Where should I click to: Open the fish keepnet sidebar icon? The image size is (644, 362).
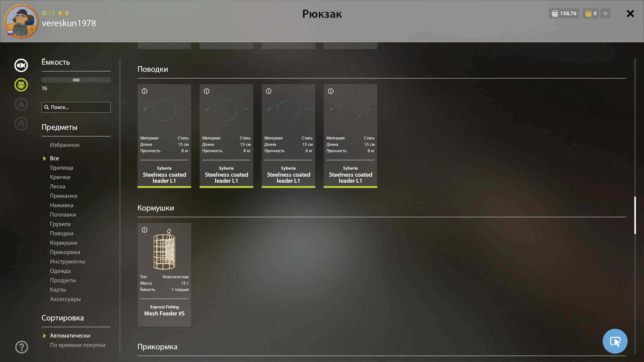pos(21,65)
